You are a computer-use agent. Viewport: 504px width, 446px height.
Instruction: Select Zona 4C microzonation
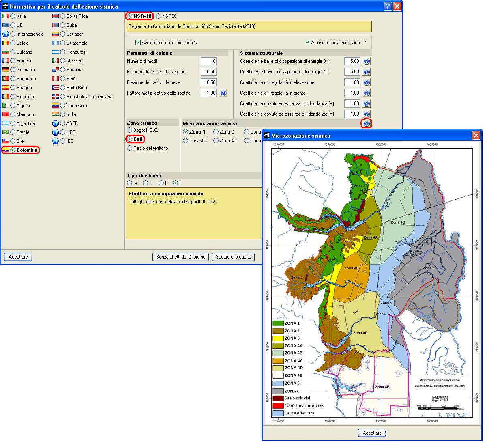pyautogui.click(x=186, y=141)
